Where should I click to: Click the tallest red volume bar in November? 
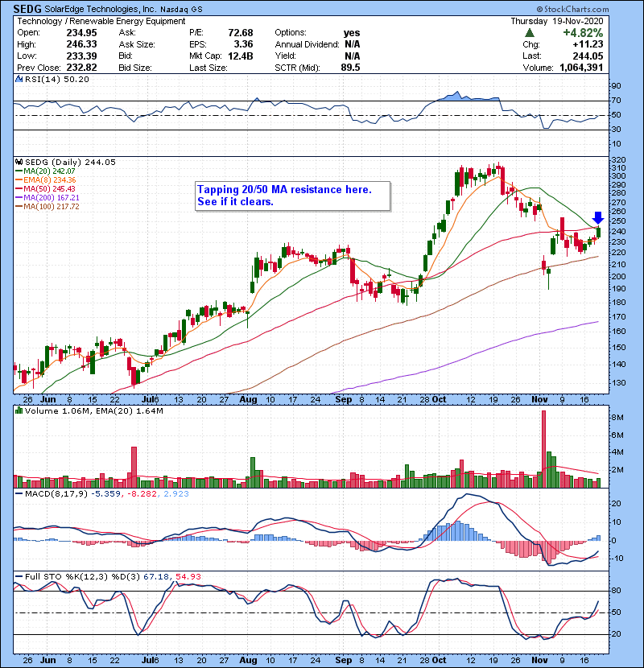[543, 449]
